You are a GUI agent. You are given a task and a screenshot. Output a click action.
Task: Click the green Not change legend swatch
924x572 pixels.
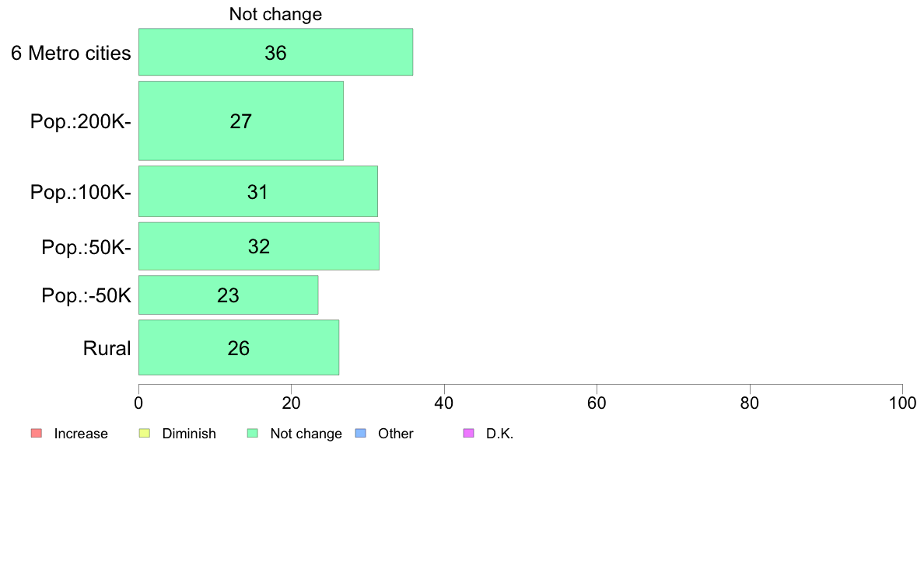point(253,433)
